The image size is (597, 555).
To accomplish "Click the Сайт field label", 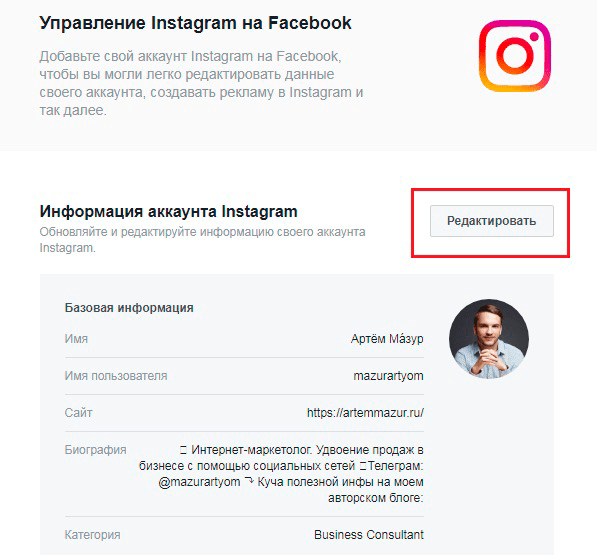I will 78,413.
